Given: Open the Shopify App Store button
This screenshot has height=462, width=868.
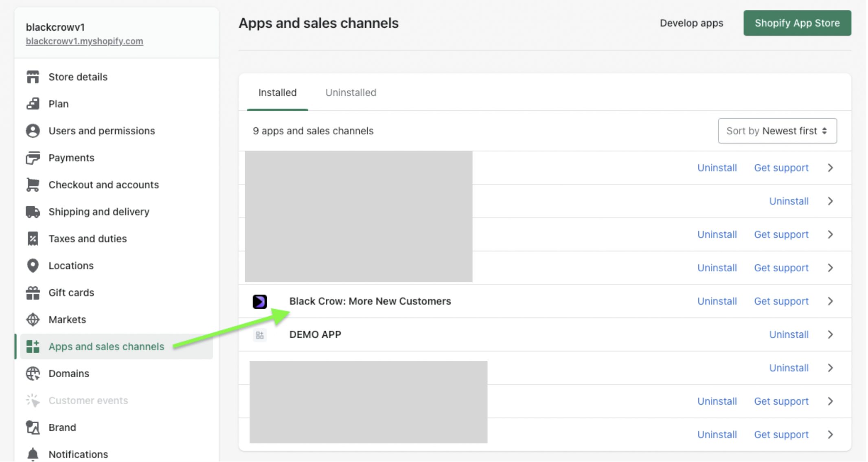Looking at the screenshot, I should tap(797, 23).
